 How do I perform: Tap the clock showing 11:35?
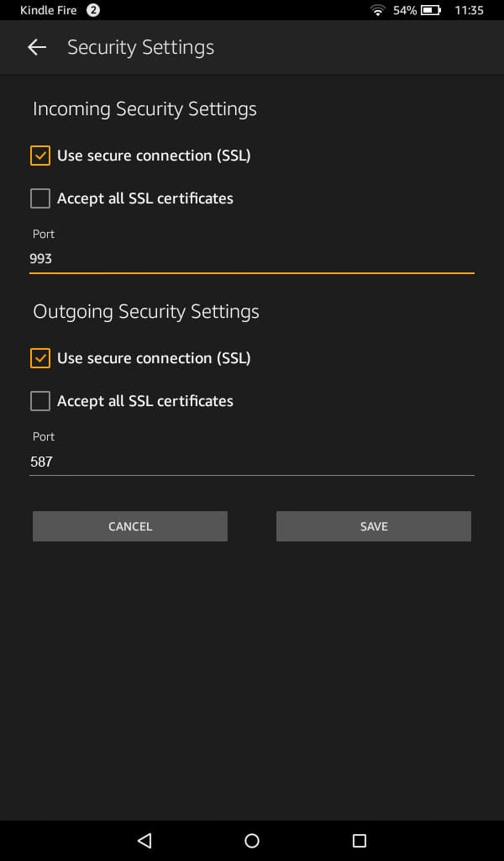tap(469, 10)
